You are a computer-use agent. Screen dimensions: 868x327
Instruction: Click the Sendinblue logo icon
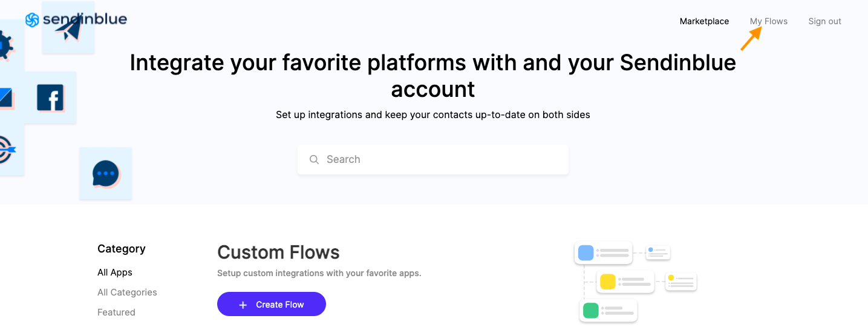32,20
